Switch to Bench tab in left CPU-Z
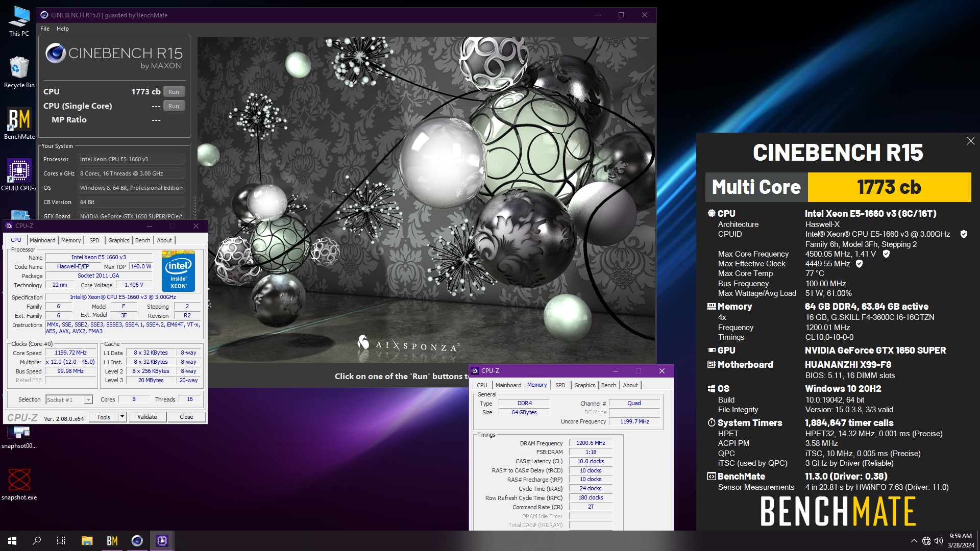The height and width of the screenshot is (551, 980). [x=142, y=240]
